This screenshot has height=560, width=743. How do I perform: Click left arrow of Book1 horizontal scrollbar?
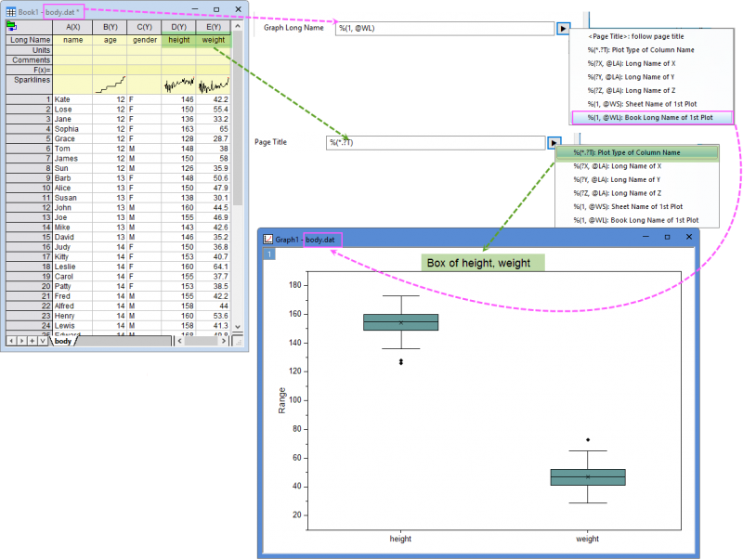pyautogui.click(x=179, y=341)
